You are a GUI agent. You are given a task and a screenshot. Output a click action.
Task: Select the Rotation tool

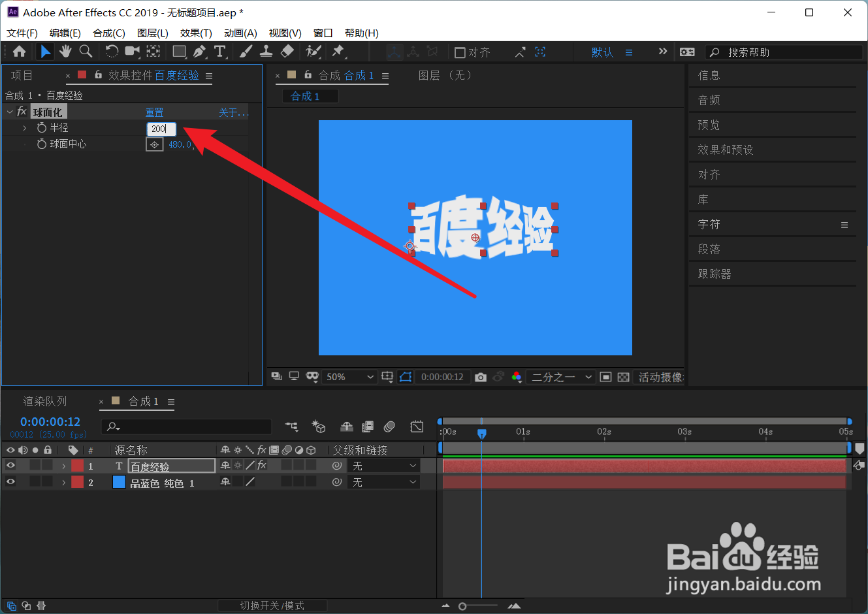pyautogui.click(x=112, y=52)
